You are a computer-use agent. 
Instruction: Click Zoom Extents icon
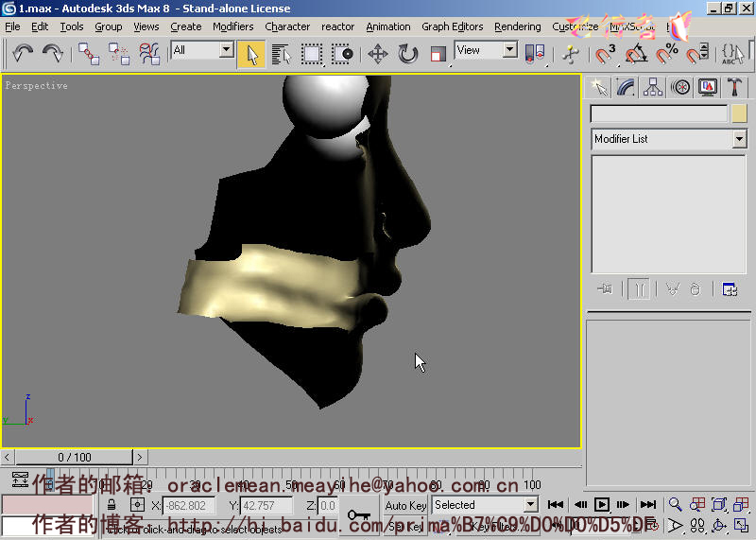click(719, 505)
